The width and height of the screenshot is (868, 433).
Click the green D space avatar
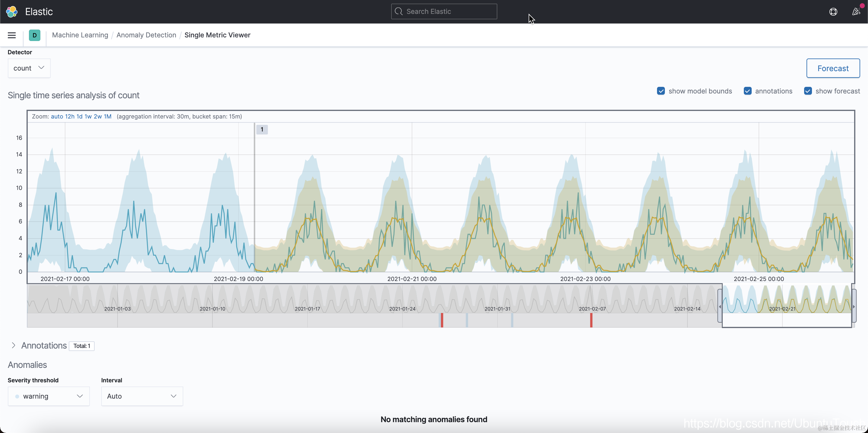34,35
